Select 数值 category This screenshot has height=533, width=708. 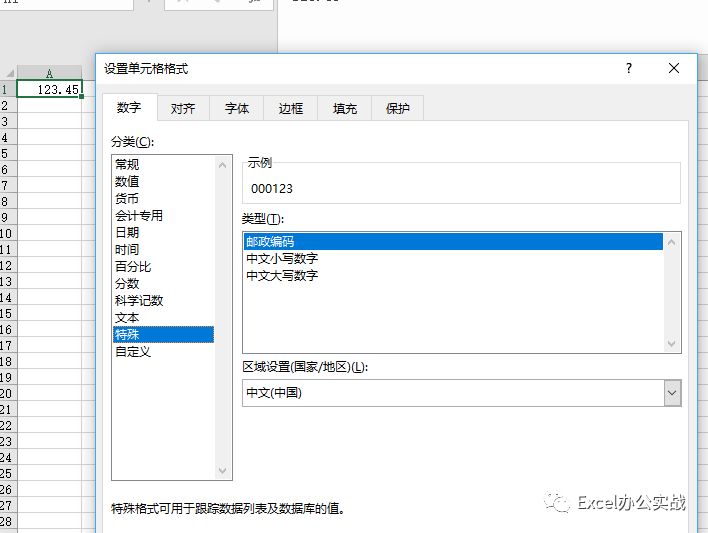163,182
